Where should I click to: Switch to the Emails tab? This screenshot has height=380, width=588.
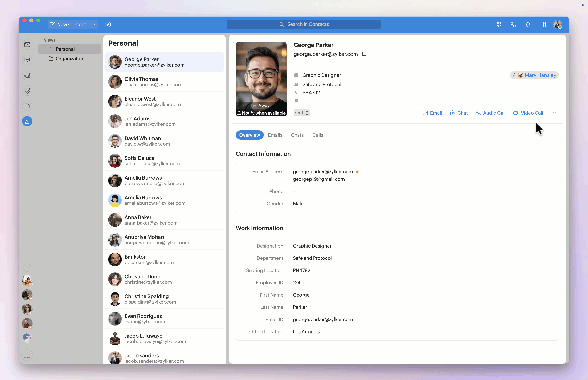pos(275,135)
